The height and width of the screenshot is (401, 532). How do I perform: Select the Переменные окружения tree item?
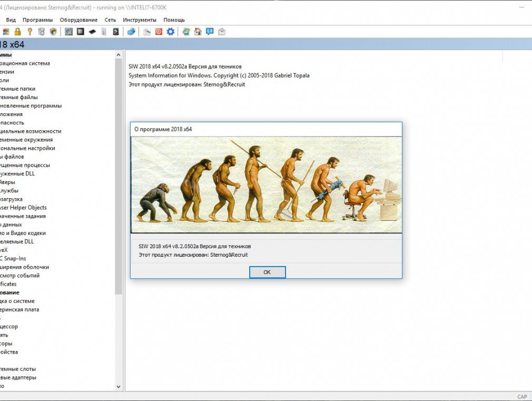pyautogui.click(x=26, y=140)
